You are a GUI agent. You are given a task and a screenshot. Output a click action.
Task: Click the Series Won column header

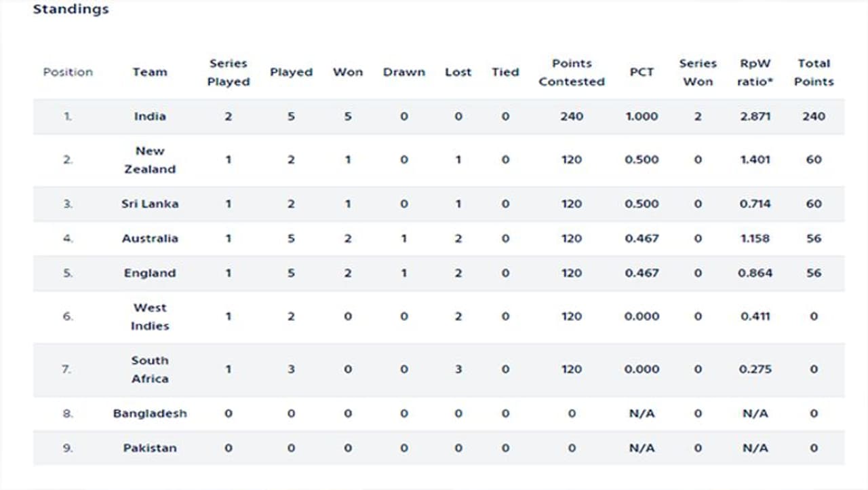(698, 73)
